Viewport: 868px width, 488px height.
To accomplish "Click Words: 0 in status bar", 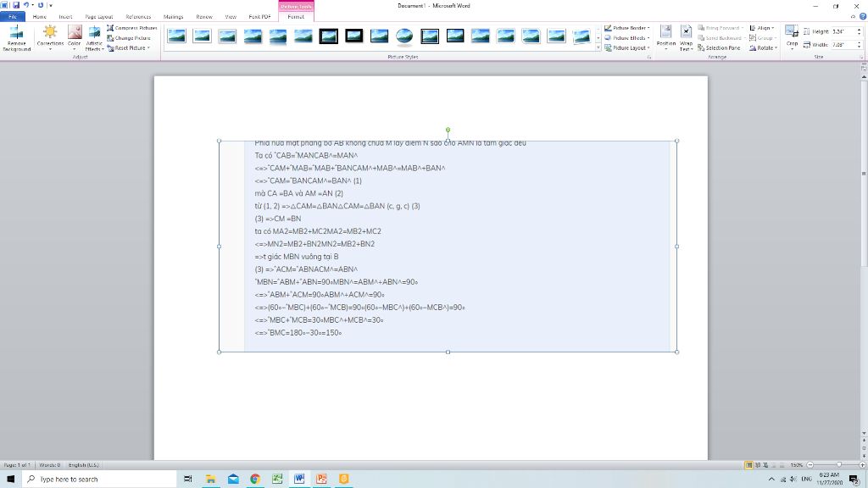I will pos(50,465).
